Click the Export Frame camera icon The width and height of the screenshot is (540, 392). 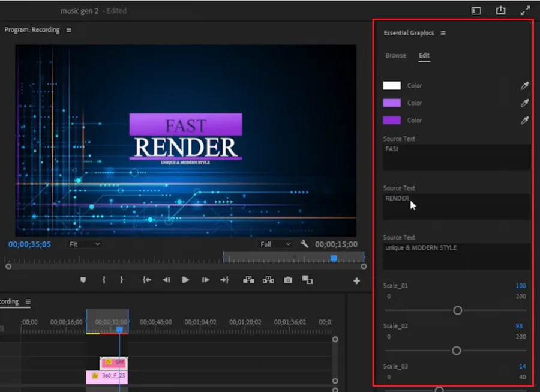(288, 280)
